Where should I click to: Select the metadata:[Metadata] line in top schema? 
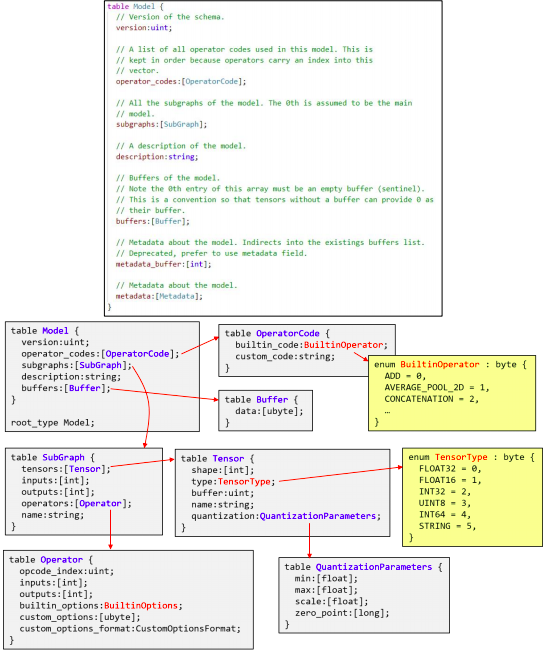tap(159, 296)
